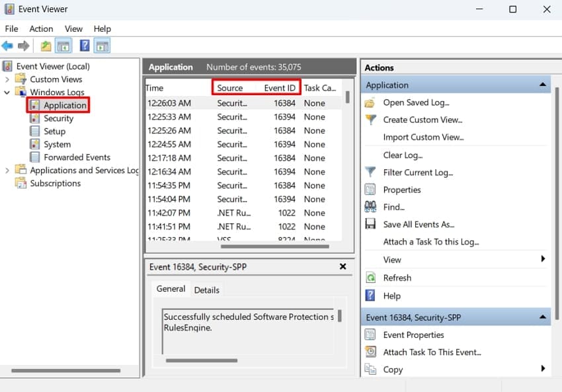The image size is (562, 392).
Task: Expand Applications and Services Logs node
Action: coord(7,170)
